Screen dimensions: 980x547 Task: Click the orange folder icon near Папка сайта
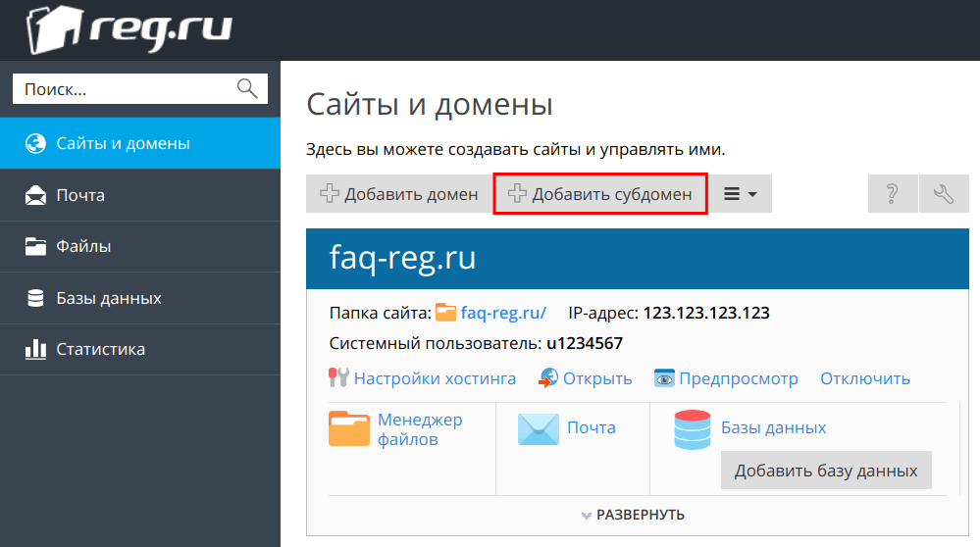pyautogui.click(x=445, y=312)
